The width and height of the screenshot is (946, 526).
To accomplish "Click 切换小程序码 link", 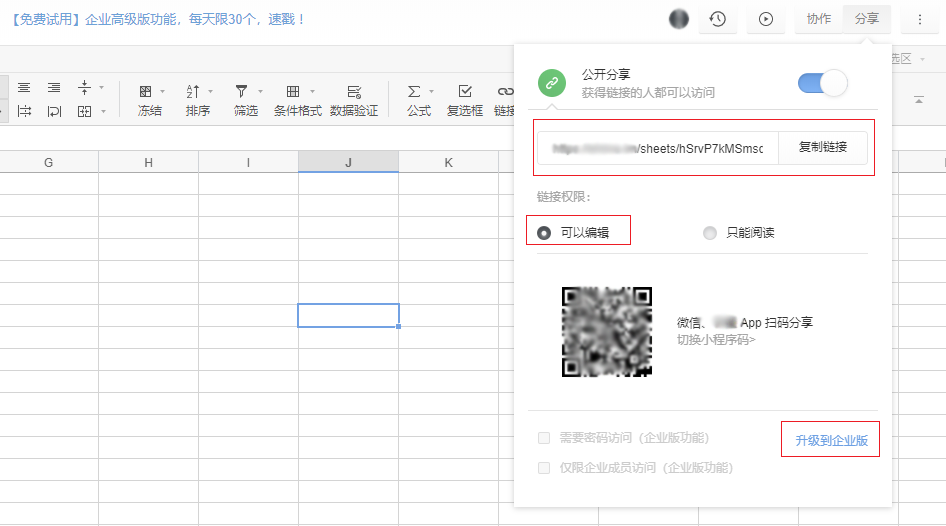I will click(716, 340).
